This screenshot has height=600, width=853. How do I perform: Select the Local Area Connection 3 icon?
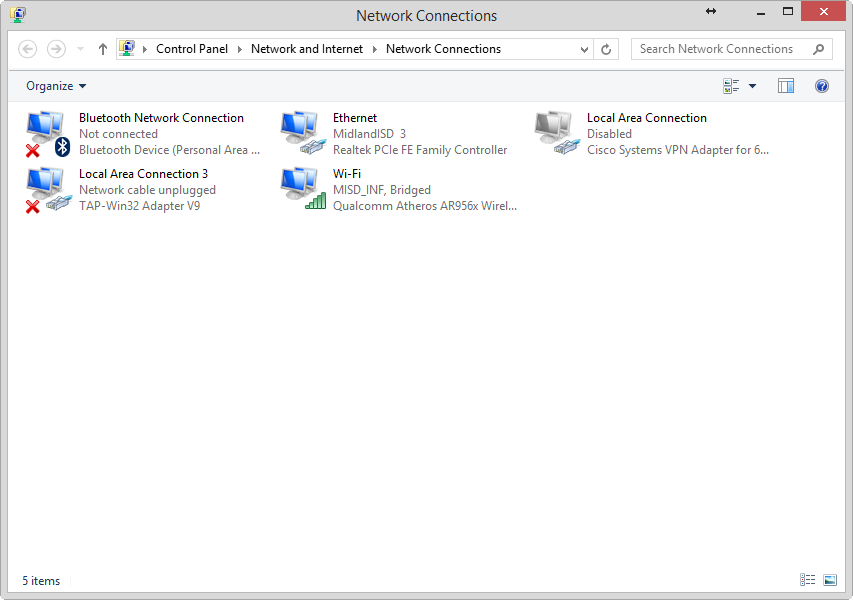tap(48, 190)
